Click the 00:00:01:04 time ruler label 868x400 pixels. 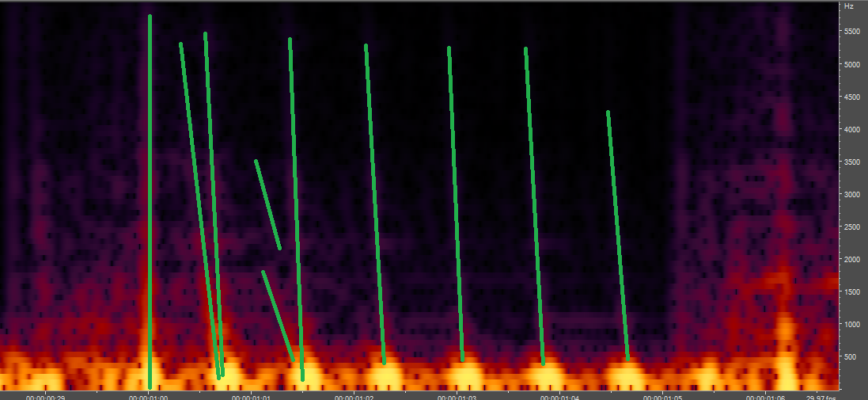(x=560, y=397)
